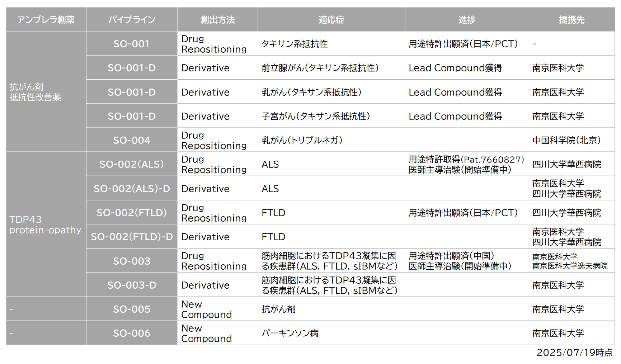Select the TDP43 protein-opathy category cell
The height and width of the screenshot is (364, 621).
click(45, 224)
